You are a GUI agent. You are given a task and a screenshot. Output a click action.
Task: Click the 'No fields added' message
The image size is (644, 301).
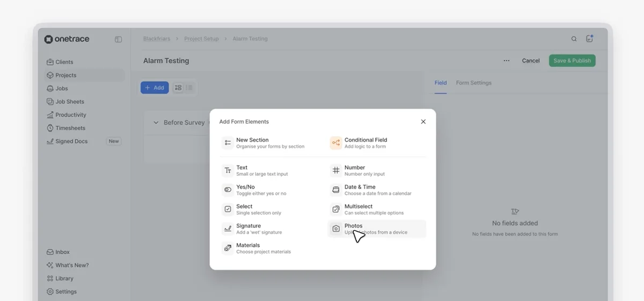click(515, 223)
